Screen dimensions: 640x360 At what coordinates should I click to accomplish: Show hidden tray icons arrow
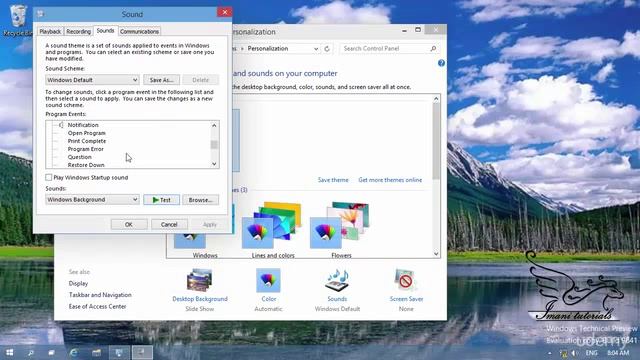click(x=550, y=353)
